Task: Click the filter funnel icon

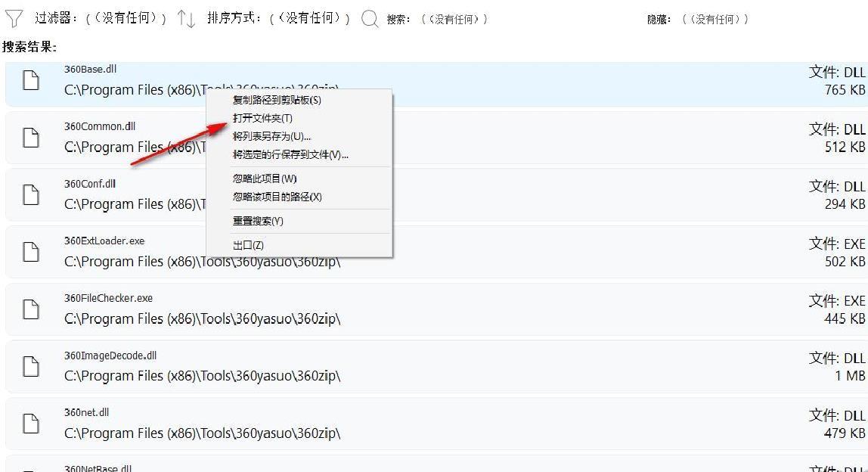Action: (14, 19)
